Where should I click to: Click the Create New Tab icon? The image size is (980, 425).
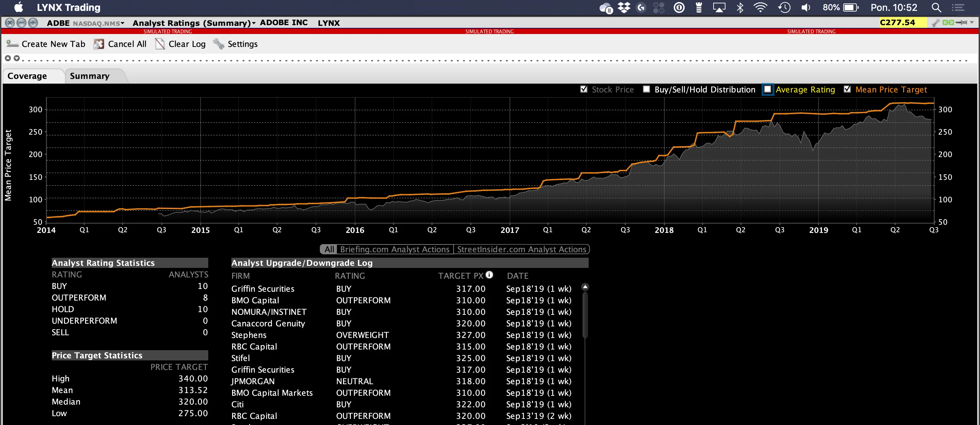tap(12, 44)
